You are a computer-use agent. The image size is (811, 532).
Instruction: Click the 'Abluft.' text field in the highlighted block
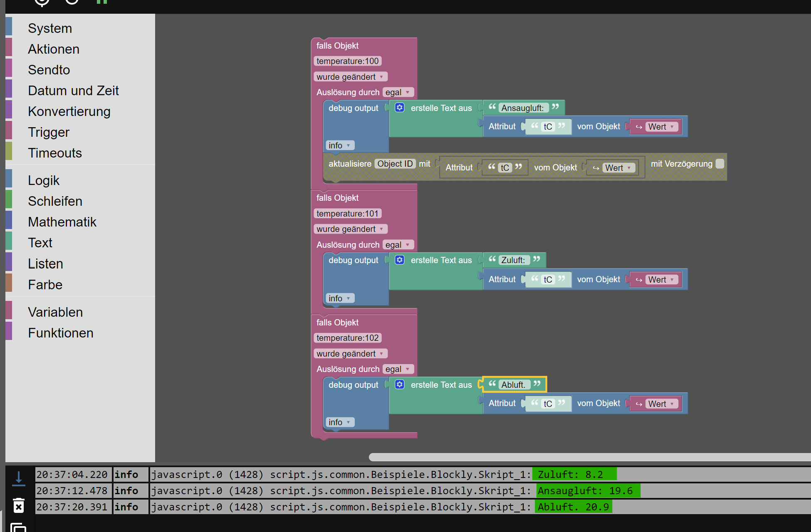[x=514, y=384]
